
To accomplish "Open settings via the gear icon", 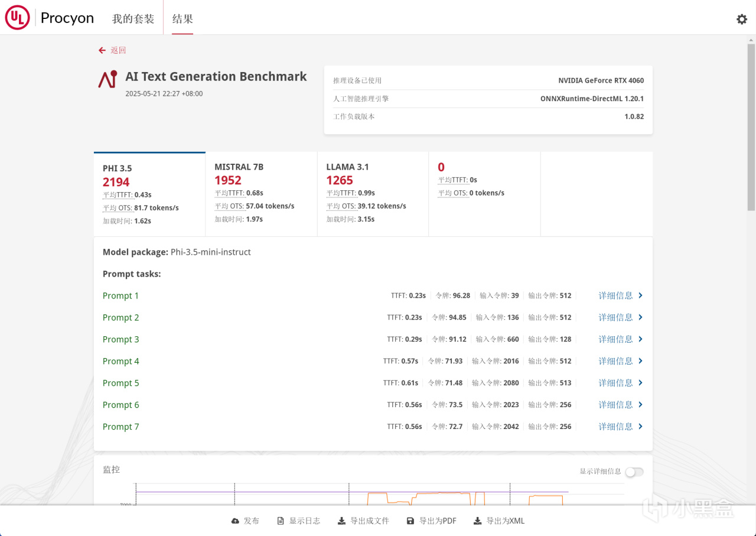I will click(742, 19).
